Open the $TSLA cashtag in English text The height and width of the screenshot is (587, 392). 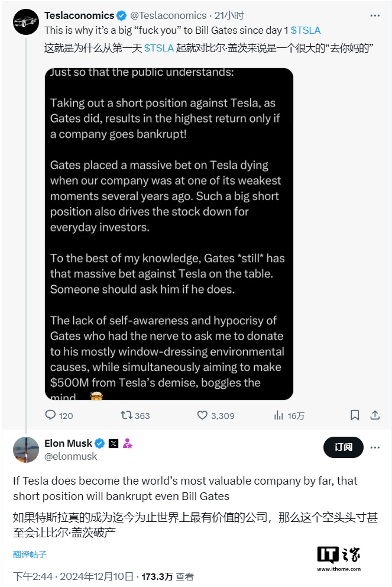coord(306,30)
